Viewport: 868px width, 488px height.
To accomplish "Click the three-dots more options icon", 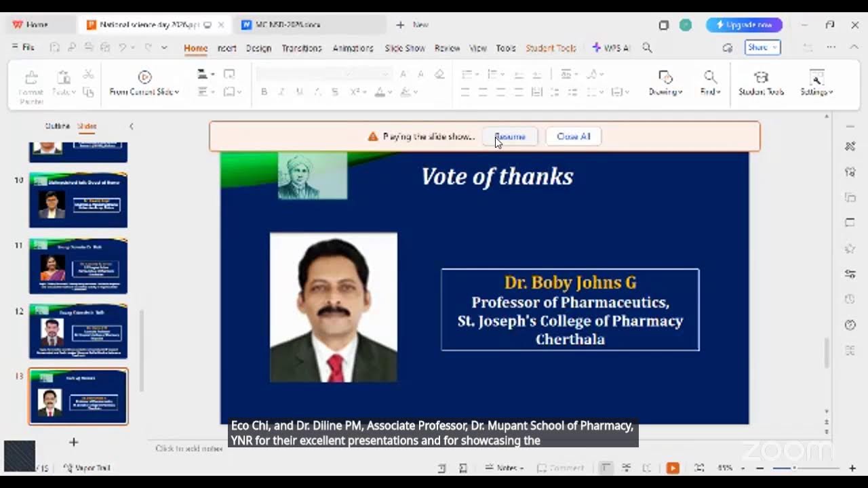I will coord(831,47).
